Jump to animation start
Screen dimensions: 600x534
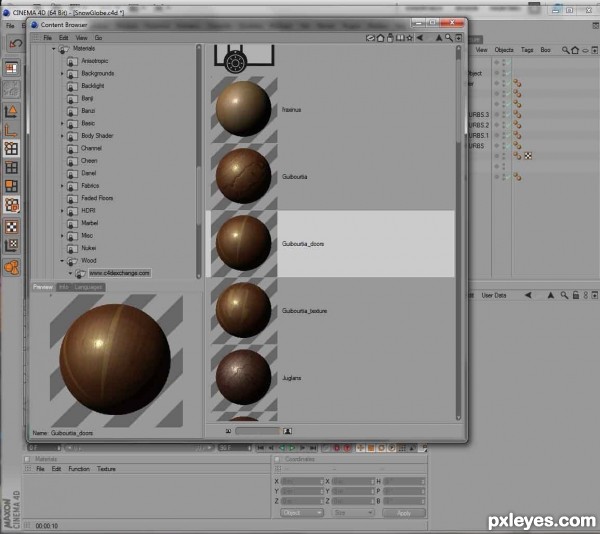260,448
